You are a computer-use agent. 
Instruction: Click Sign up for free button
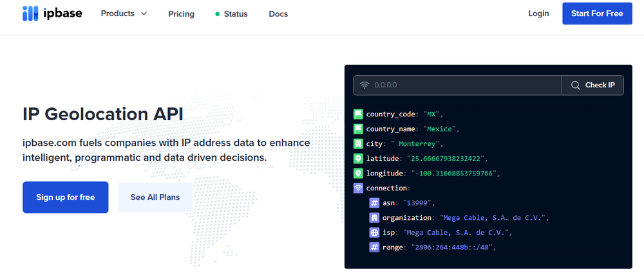click(x=65, y=197)
